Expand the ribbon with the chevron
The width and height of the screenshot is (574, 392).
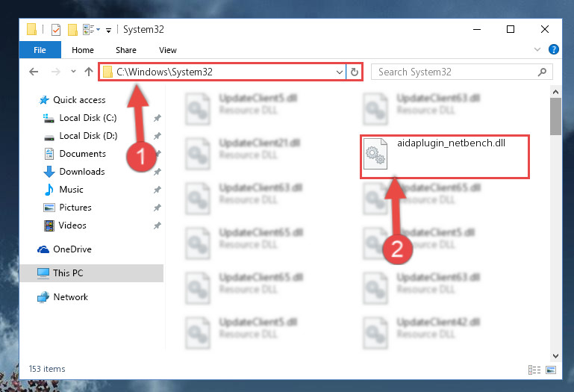pyautogui.click(x=537, y=49)
